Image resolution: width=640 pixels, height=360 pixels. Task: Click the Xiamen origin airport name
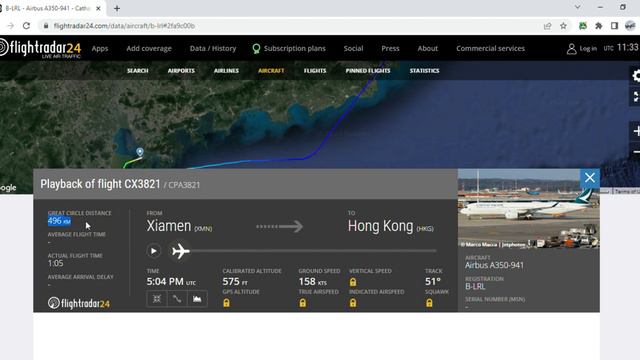[x=169, y=226]
